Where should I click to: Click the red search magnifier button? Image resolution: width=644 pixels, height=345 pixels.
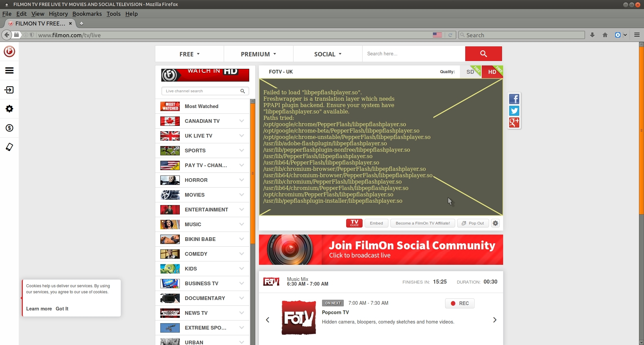(483, 54)
